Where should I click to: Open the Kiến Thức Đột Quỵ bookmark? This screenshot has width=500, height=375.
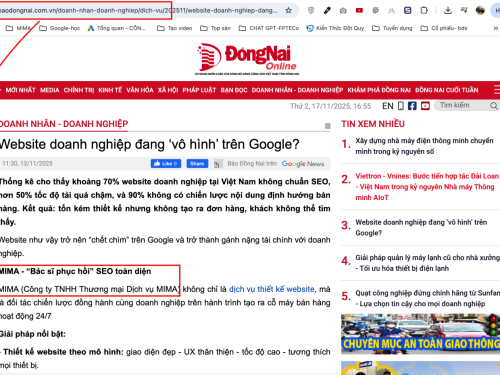click(x=335, y=28)
